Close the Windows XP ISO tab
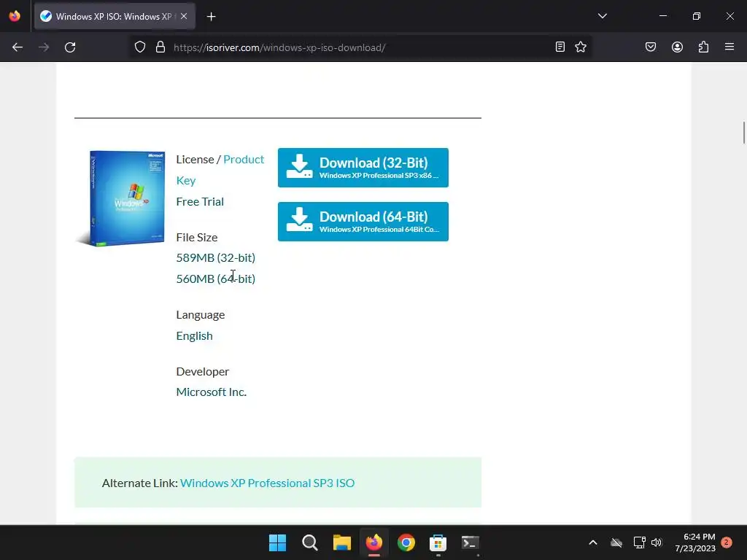Viewport: 747px width, 560px height. [184, 16]
